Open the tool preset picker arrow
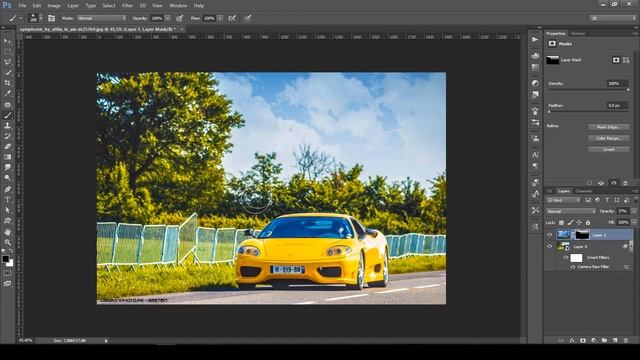 pyautogui.click(x=21, y=18)
